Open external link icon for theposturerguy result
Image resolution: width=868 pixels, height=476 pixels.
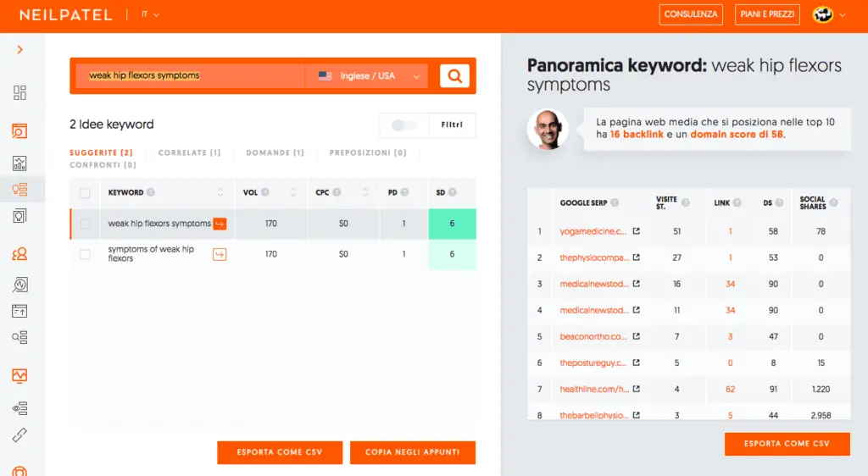637,363
